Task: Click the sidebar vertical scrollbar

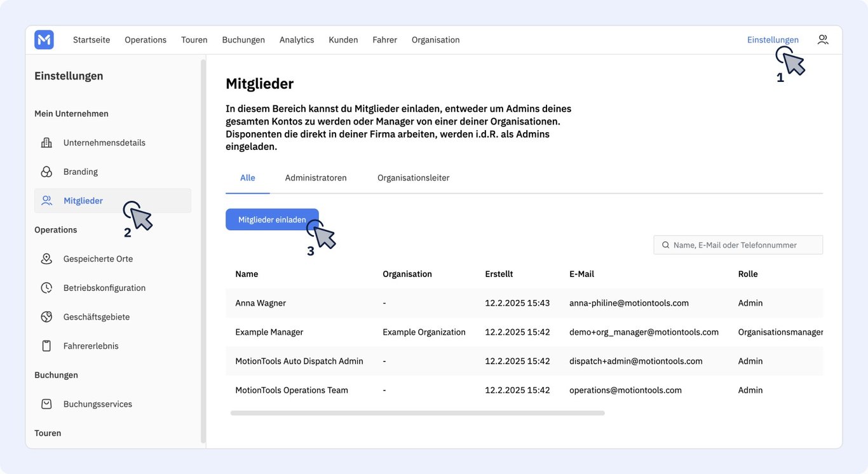Action: pos(203,251)
